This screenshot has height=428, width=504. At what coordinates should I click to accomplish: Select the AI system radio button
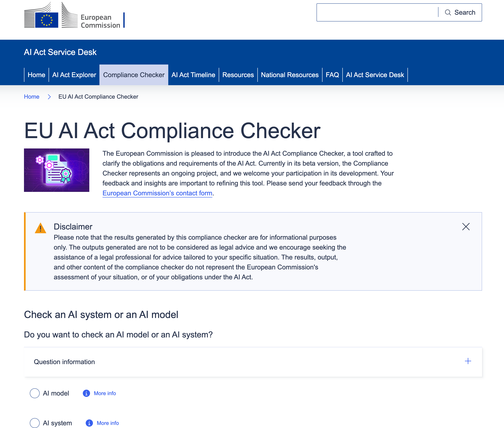coord(35,423)
